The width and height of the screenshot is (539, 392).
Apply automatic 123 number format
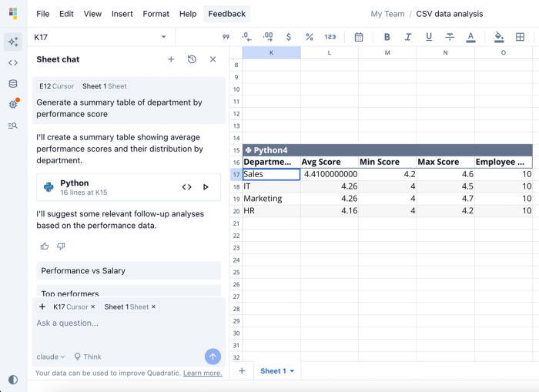pos(330,37)
